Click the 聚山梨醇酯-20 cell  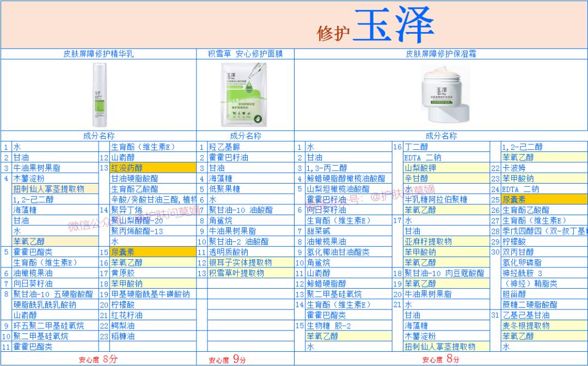pyautogui.click(x=153, y=220)
